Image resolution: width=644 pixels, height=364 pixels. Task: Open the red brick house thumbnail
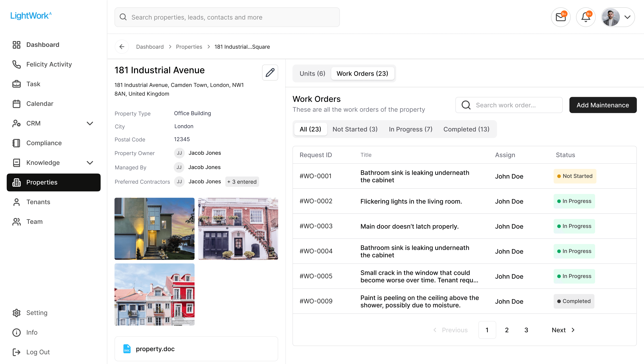point(238,229)
